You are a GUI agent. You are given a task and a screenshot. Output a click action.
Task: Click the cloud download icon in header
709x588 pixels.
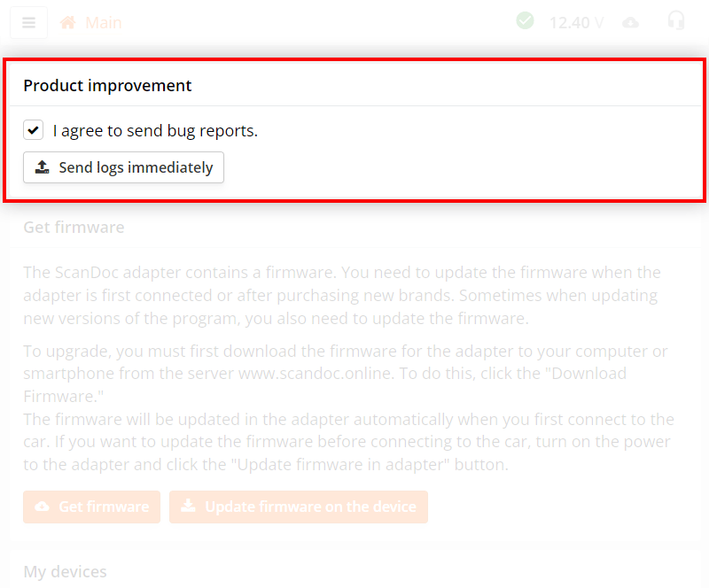[631, 23]
